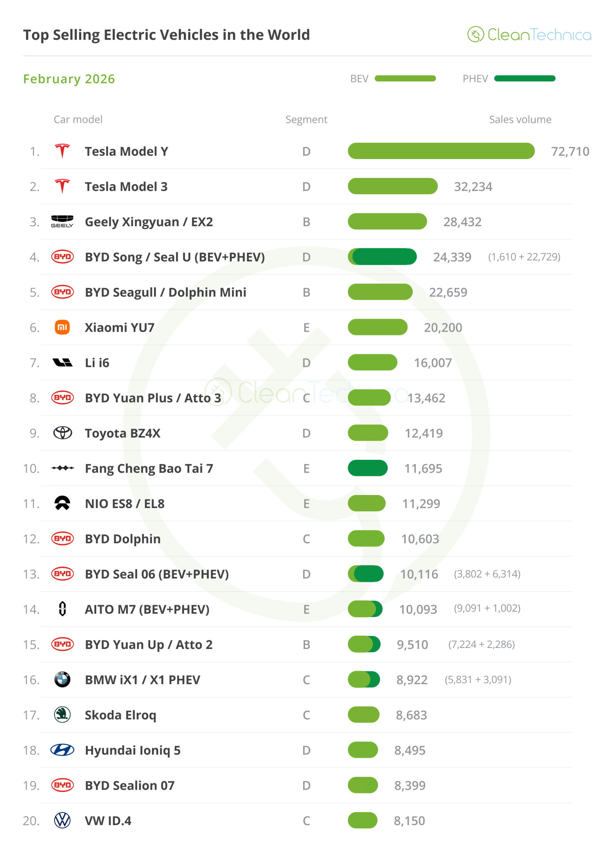Click the NIO logo icon
This screenshot has width=613, height=868.
click(x=62, y=503)
